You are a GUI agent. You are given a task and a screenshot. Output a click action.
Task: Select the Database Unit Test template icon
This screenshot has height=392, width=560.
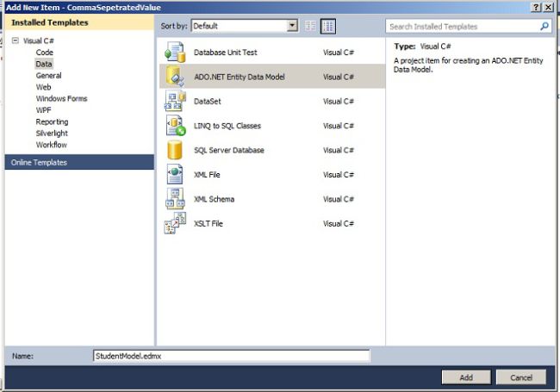pos(175,53)
